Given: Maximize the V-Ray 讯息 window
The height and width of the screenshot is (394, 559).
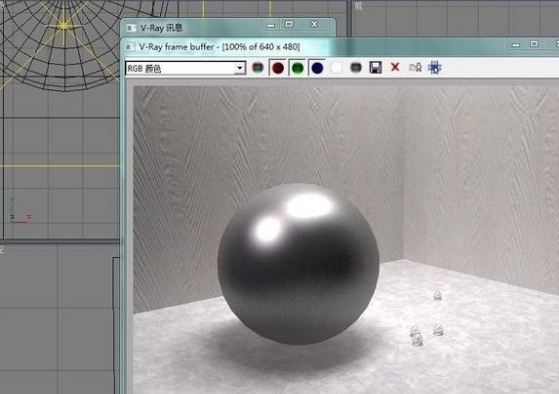Looking at the screenshot, I should (289, 24).
